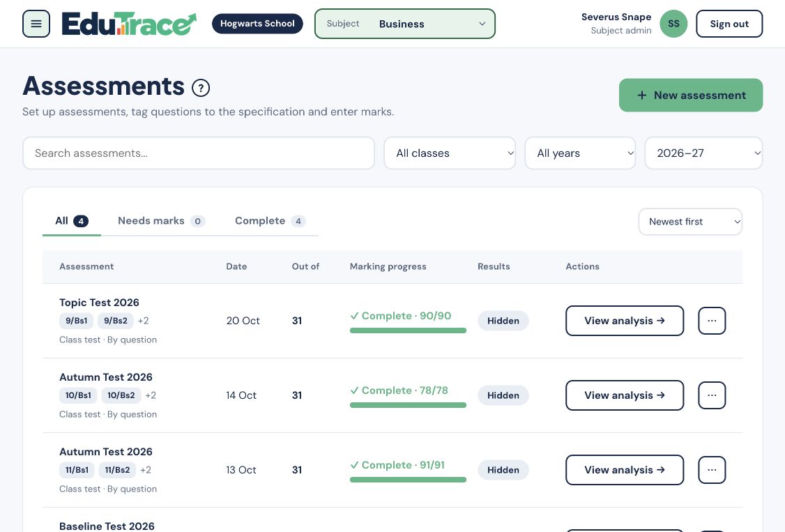View analysis for Autumn Test on 13 Oct
The image size is (785, 532).
(x=624, y=470)
